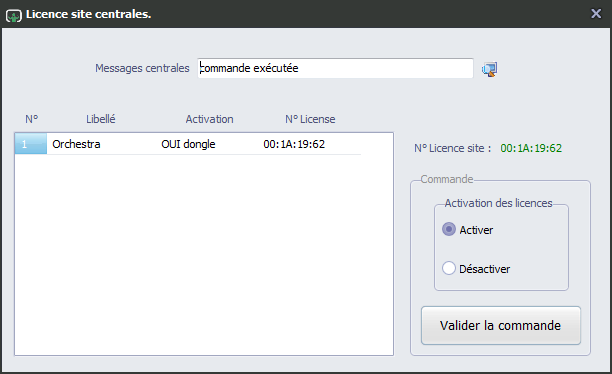Screen dimensions: 612x374
Task: Click Valider la commande button
Action: pyautogui.click(x=501, y=325)
